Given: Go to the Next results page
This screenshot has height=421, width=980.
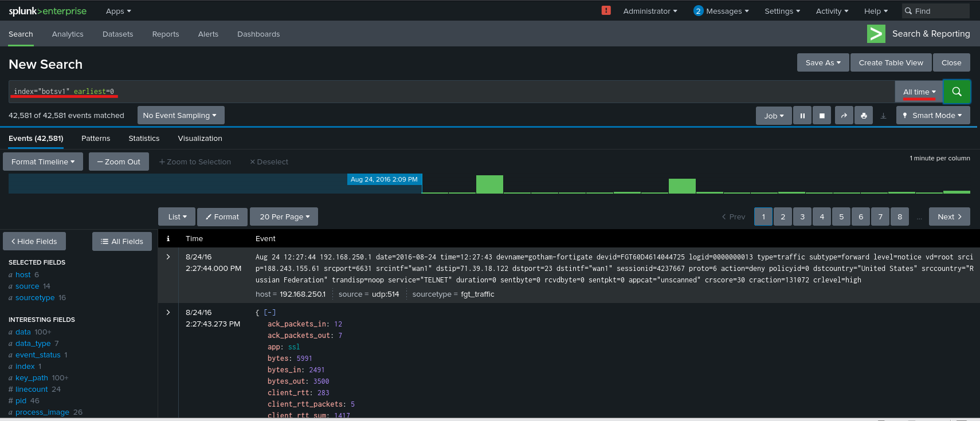Looking at the screenshot, I should point(950,217).
